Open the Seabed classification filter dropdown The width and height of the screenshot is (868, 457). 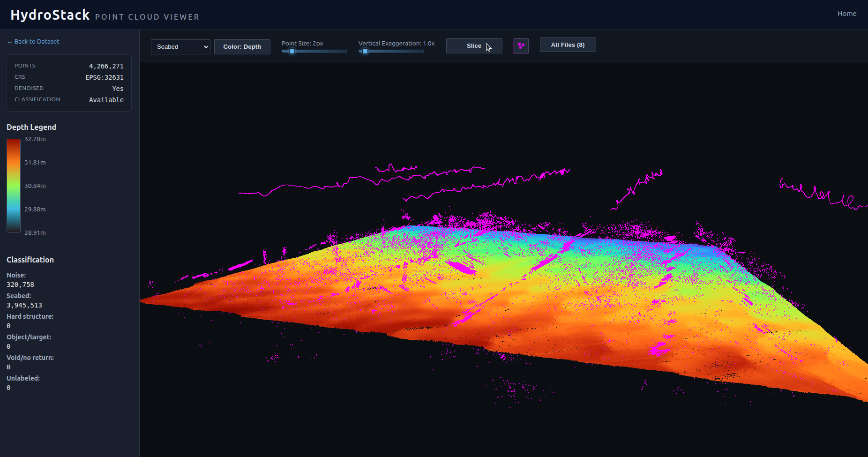(180, 46)
